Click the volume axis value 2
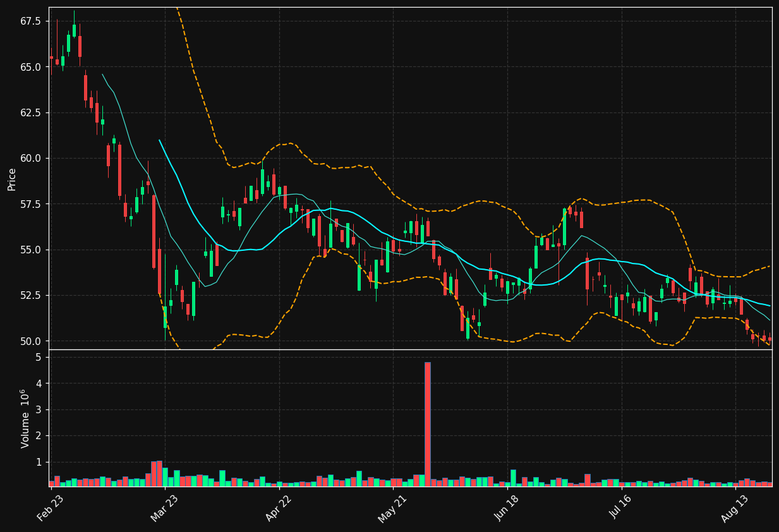Screen dimensions: 779x532 (x=39, y=436)
